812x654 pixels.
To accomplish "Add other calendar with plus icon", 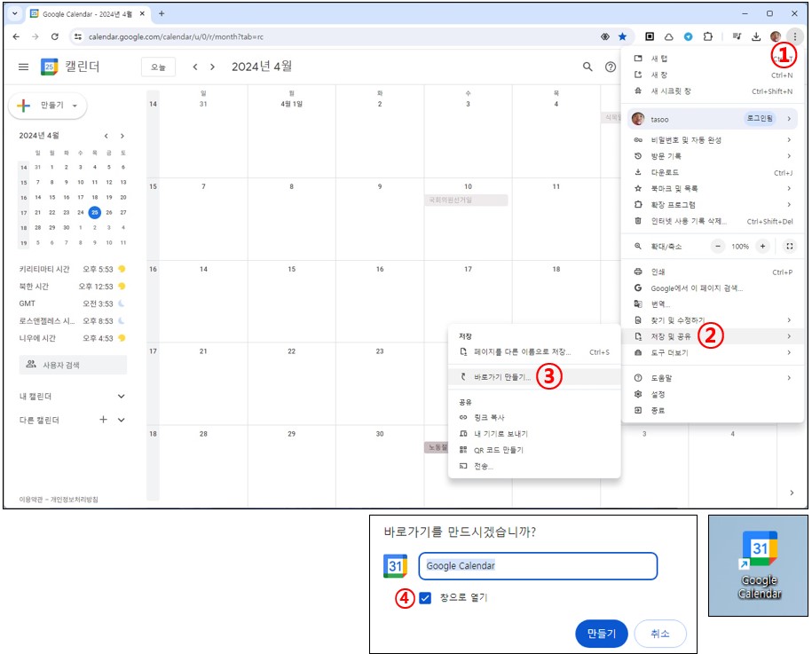I will 103,420.
